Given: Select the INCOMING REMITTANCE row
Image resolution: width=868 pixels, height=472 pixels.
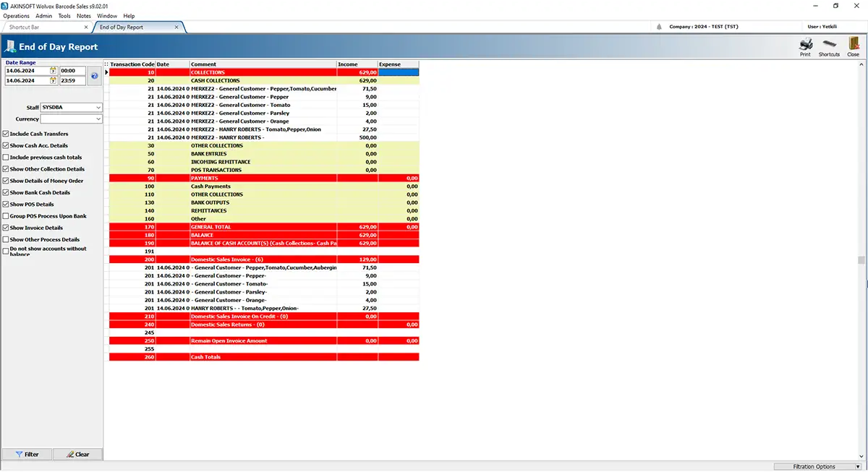Looking at the screenshot, I should coord(264,162).
